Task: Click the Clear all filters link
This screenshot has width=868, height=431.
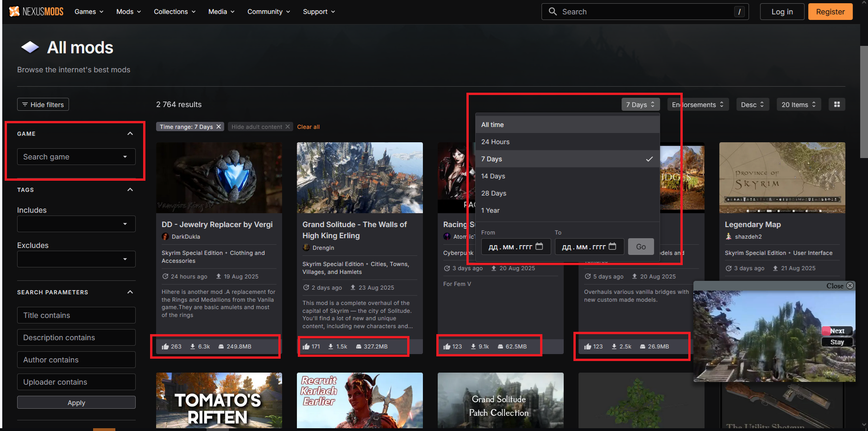Action: pyautogui.click(x=308, y=127)
